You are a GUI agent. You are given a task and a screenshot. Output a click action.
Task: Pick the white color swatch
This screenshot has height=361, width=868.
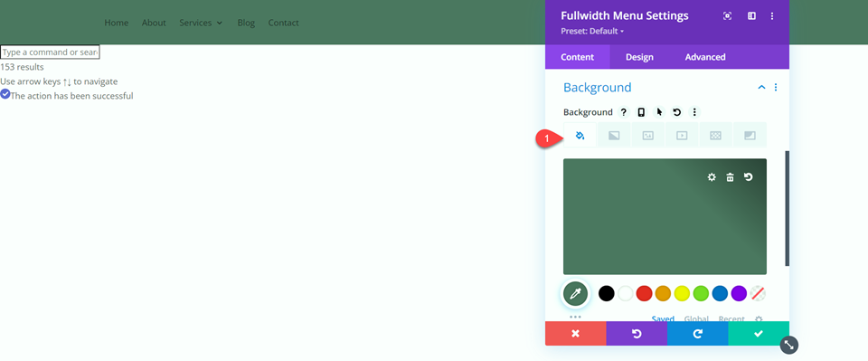coord(626,293)
